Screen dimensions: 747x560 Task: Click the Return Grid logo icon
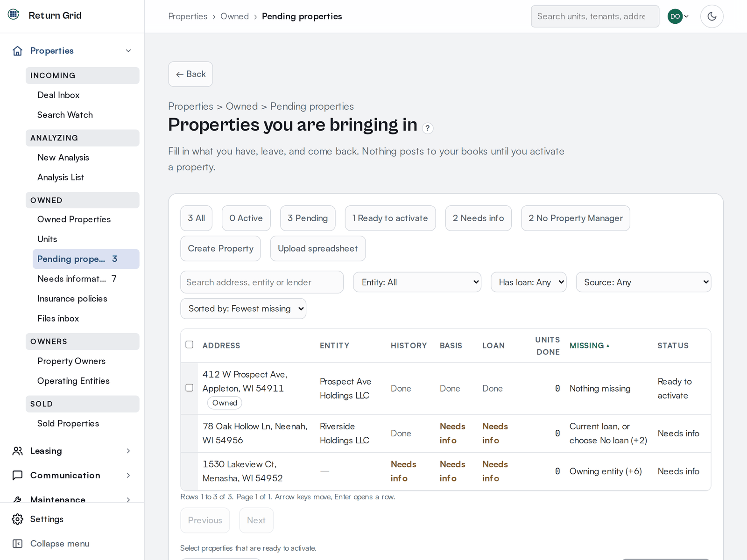coord(14,14)
